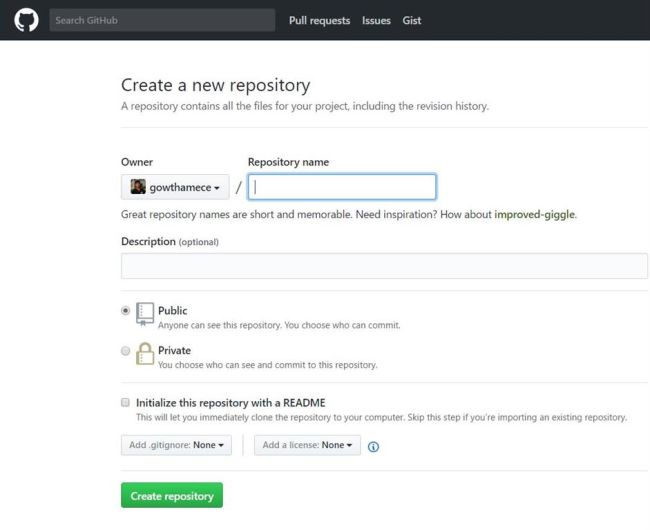Viewport: 650px width, 530px height.
Task: Open the Add a license dropdown
Action: coord(307,445)
